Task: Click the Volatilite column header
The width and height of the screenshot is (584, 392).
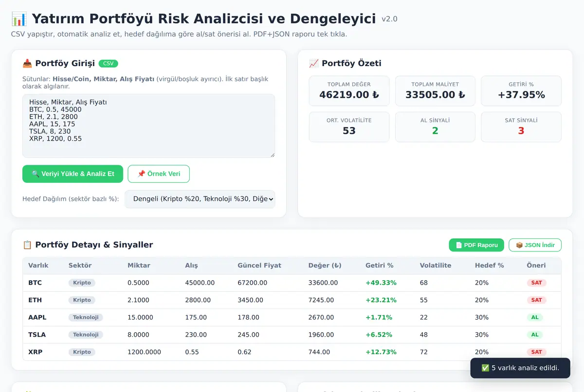Action: (x=436, y=266)
